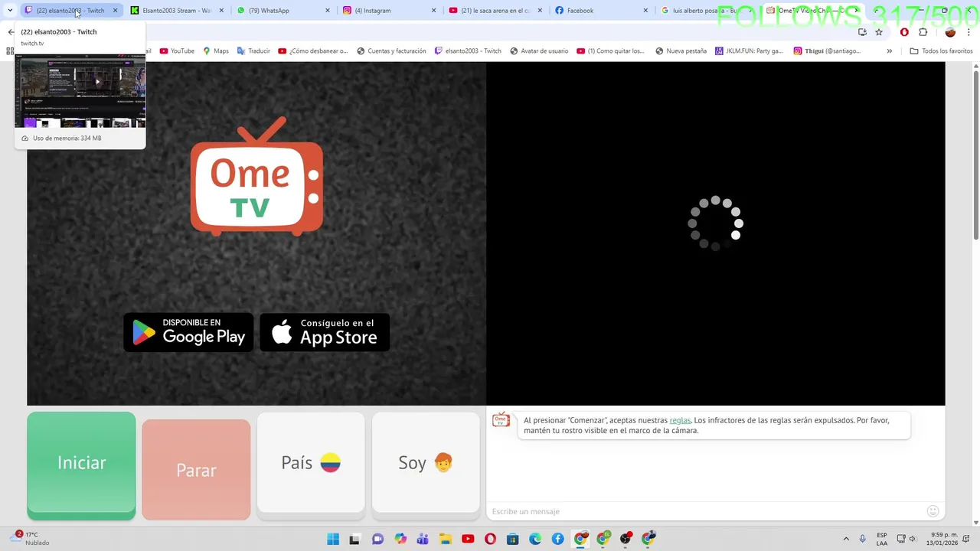This screenshot has width=980, height=551.
Task: Open the Soy gender selector
Action: click(426, 463)
